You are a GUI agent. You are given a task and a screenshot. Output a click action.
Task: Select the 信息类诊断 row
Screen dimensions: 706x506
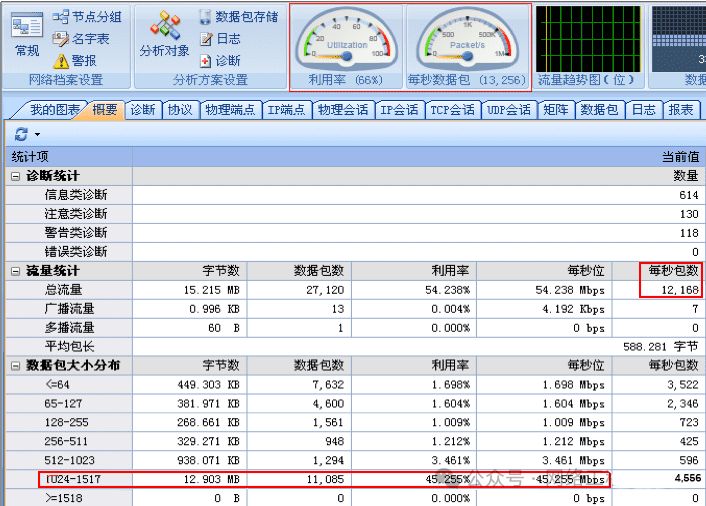pos(353,195)
